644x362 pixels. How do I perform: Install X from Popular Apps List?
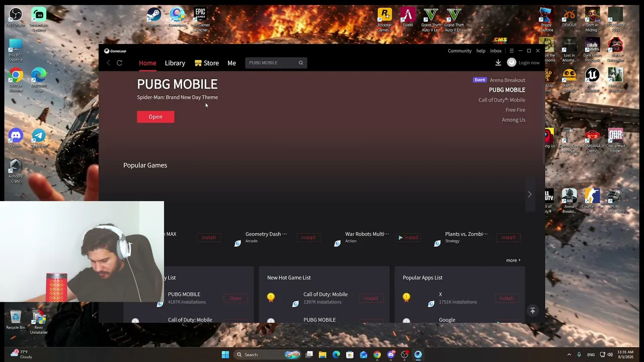click(507, 298)
